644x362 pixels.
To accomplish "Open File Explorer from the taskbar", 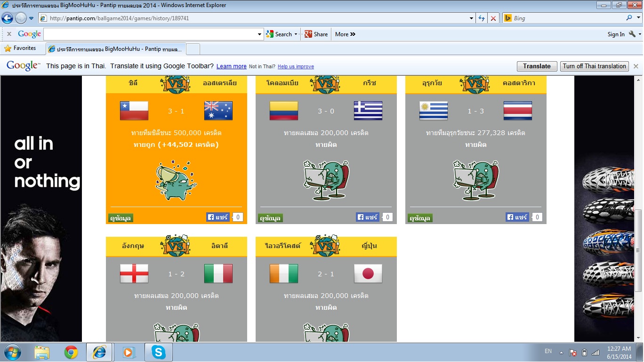I will (42, 352).
